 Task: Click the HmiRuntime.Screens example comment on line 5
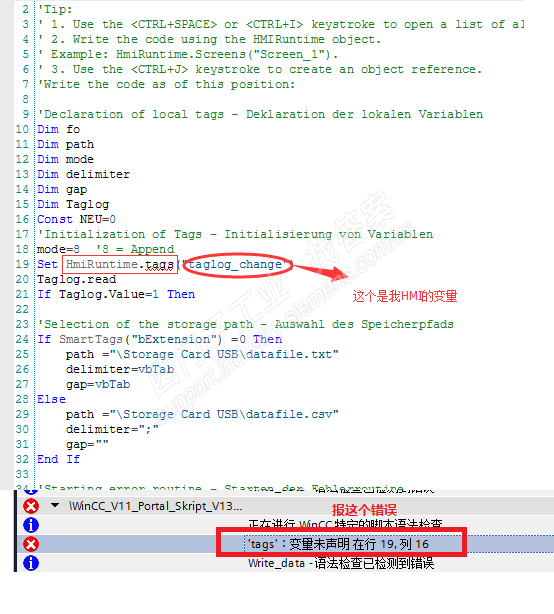pos(188,54)
